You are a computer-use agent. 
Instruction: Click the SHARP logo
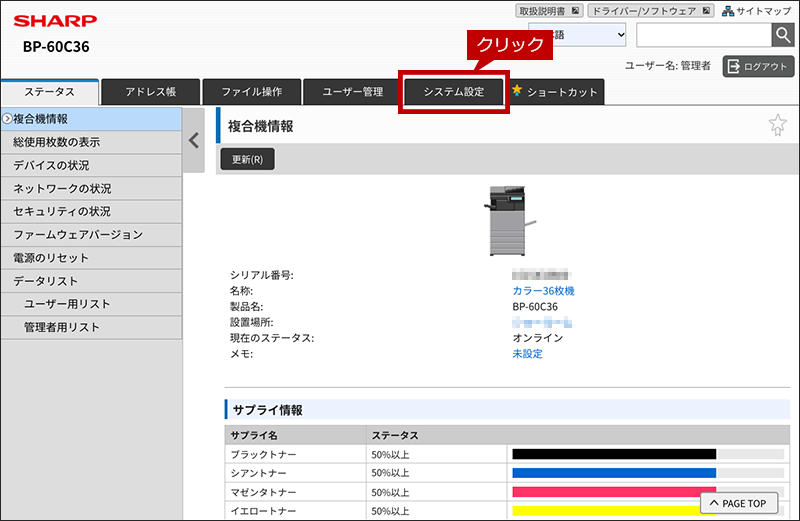coord(55,21)
